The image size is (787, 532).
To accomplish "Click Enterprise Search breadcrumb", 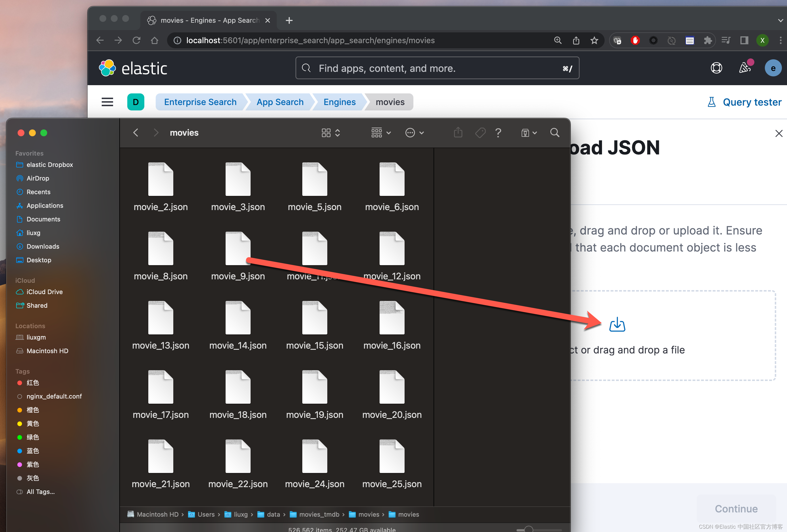I will [200, 102].
